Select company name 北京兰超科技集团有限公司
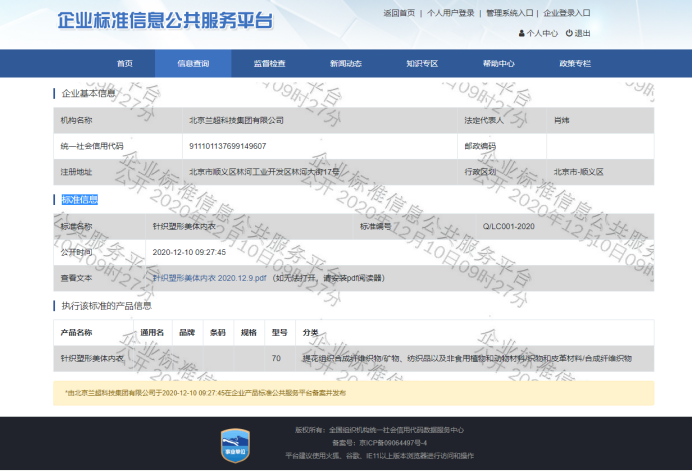The width and height of the screenshot is (692, 474). coord(236,120)
